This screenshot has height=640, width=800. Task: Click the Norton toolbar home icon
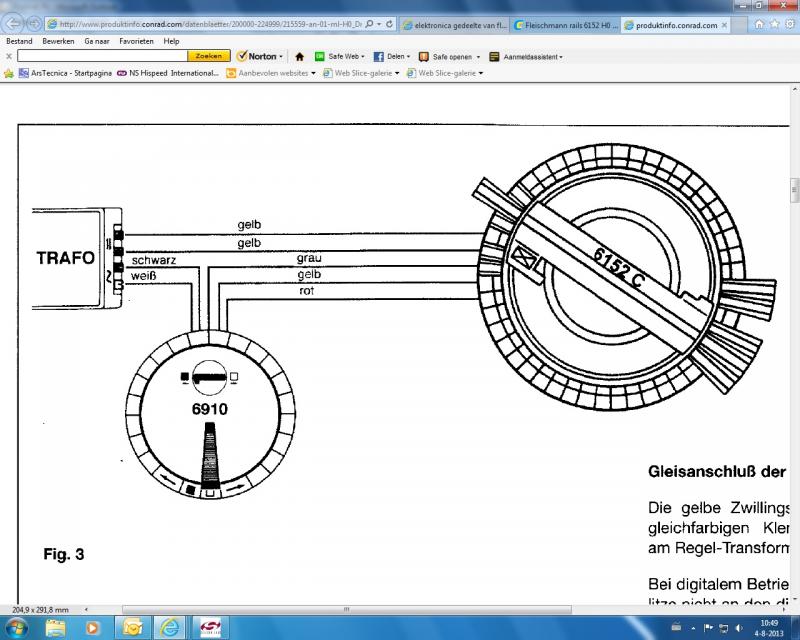pos(299,57)
